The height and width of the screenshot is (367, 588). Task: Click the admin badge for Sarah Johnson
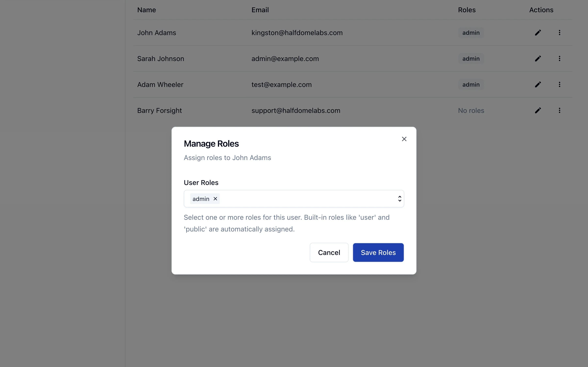point(471,59)
